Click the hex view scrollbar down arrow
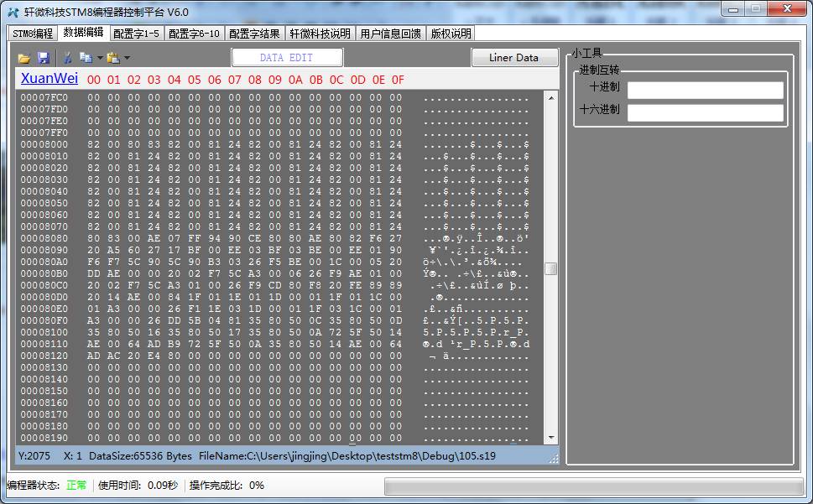Screen dimensions: 813x504 pyautogui.click(x=551, y=438)
